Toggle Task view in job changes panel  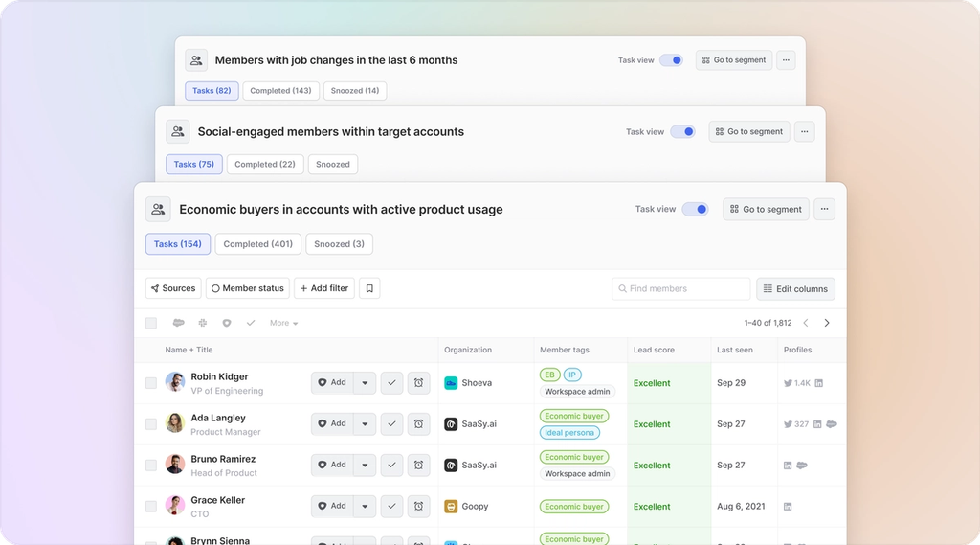point(671,60)
